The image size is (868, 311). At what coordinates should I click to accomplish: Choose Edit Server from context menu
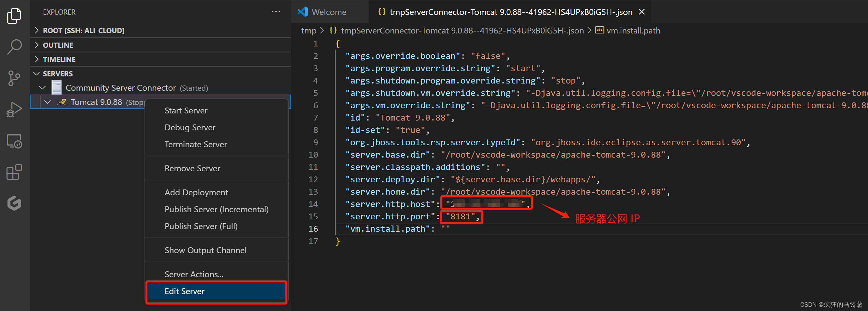[184, 292]
